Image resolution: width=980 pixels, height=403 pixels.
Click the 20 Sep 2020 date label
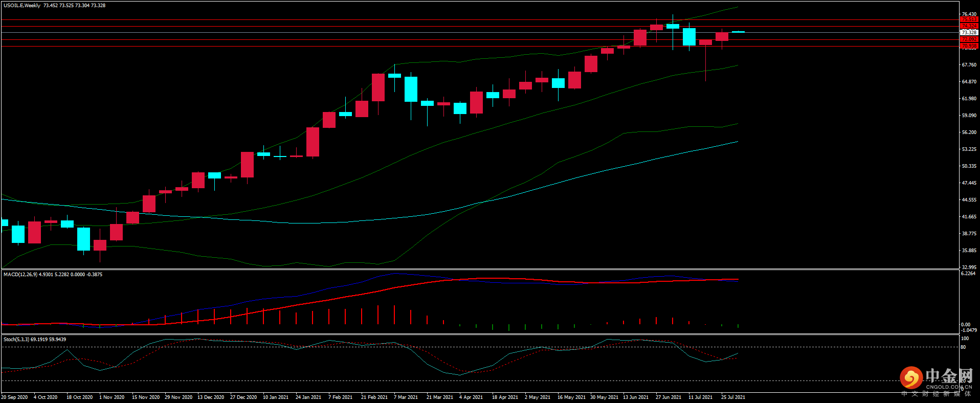[x=14, y=397]
